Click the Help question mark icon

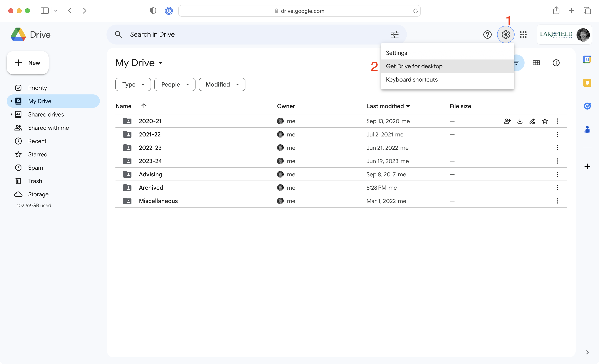(x=487, y=35)
